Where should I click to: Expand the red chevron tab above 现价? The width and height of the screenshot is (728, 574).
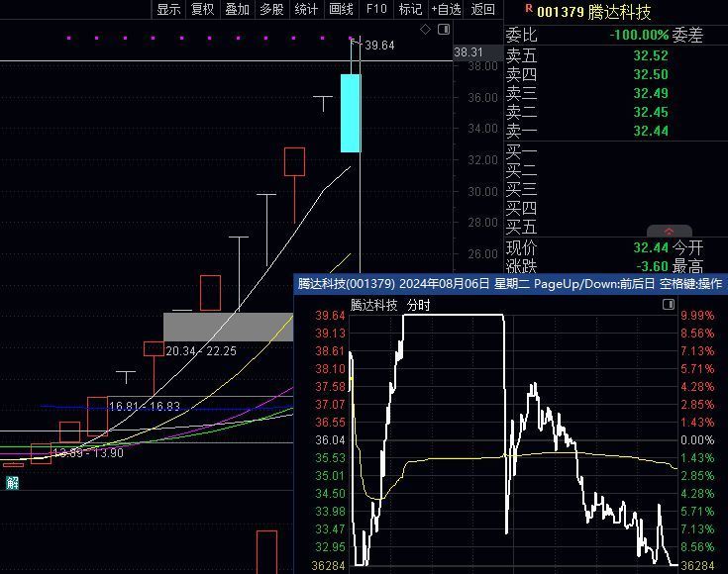click(669, 231)
